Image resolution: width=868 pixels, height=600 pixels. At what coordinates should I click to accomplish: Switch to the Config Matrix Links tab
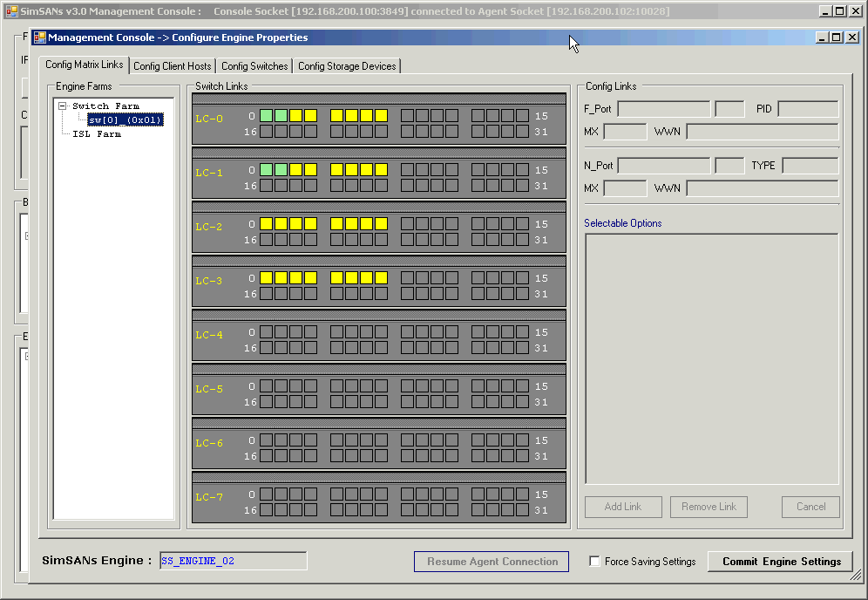coord(85,65)
